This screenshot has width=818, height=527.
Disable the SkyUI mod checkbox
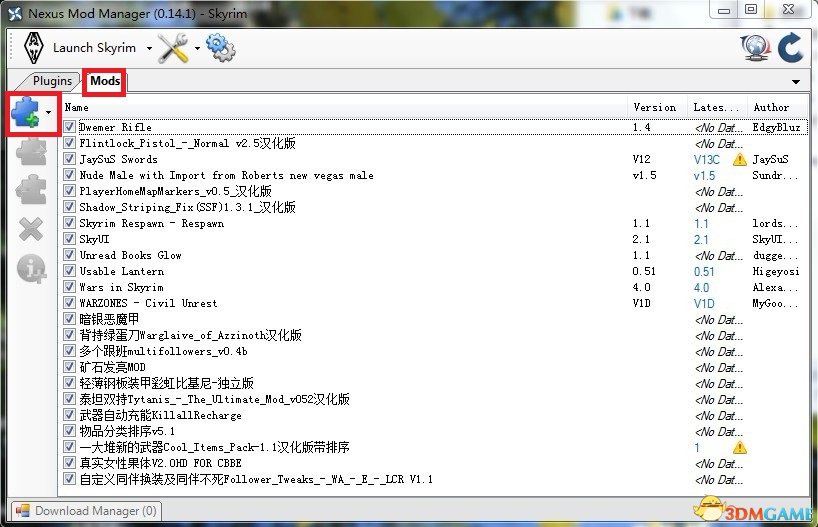69,239
